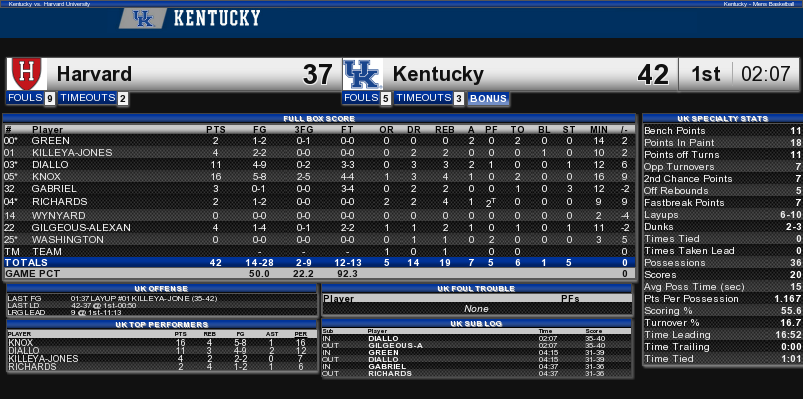This screenshot has height=399, width=803.
Task: Click Harvard FOULS label
Action: [x=25, y=98]
